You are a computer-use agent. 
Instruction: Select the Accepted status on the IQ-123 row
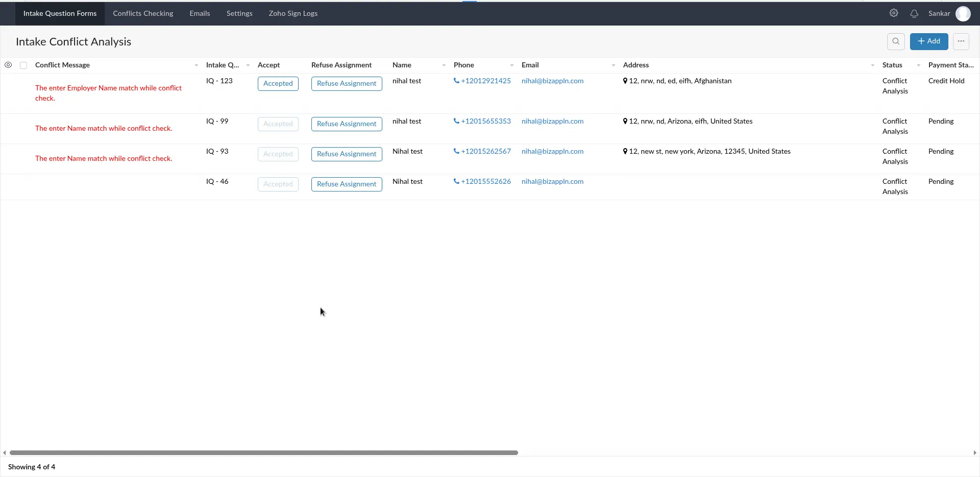[x=278, y=84]
